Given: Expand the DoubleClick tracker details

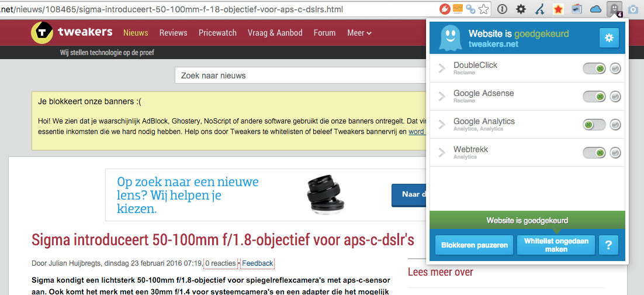Looking at the screenshot, I should coord(442,68).
